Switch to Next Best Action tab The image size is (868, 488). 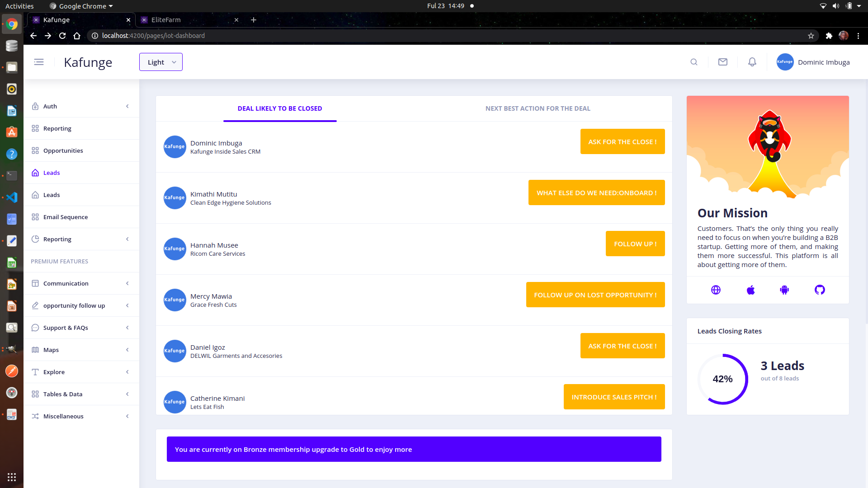(x=538, y=108)
